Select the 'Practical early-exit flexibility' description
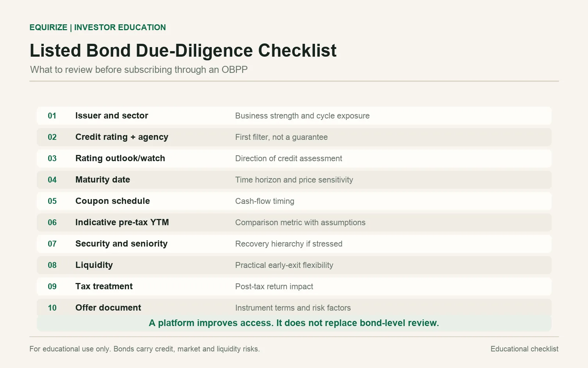The width and height of the screenshot is (588, 368). 284,265
